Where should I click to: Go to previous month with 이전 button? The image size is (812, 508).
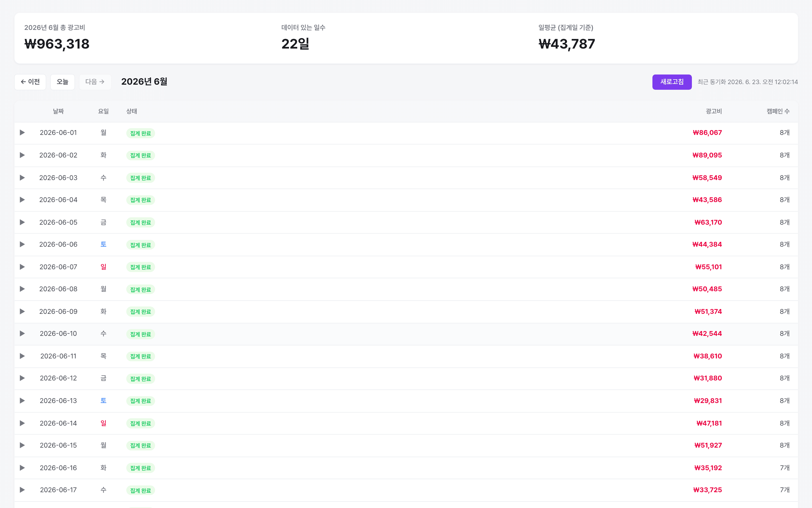coord(30,82)
